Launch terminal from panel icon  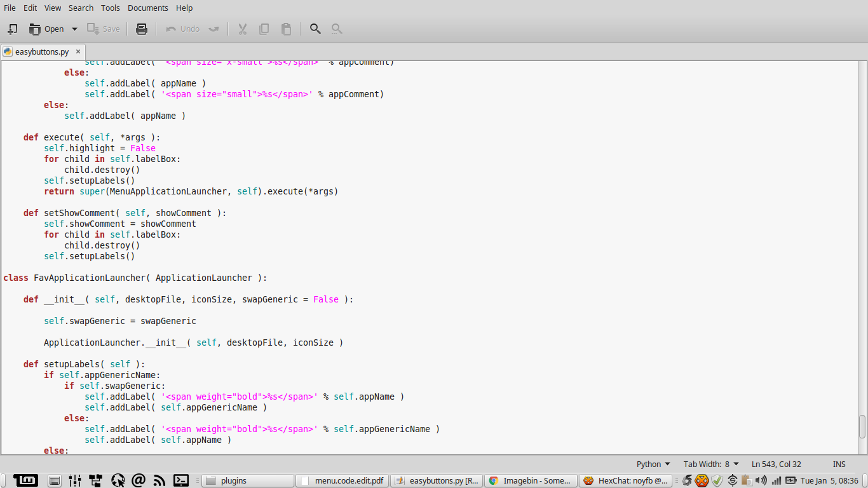point(181,480)
